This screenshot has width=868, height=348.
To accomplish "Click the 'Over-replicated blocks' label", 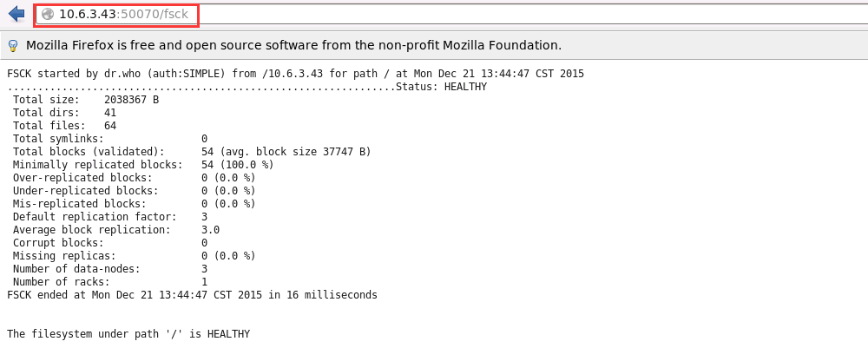I will [82, 178].
